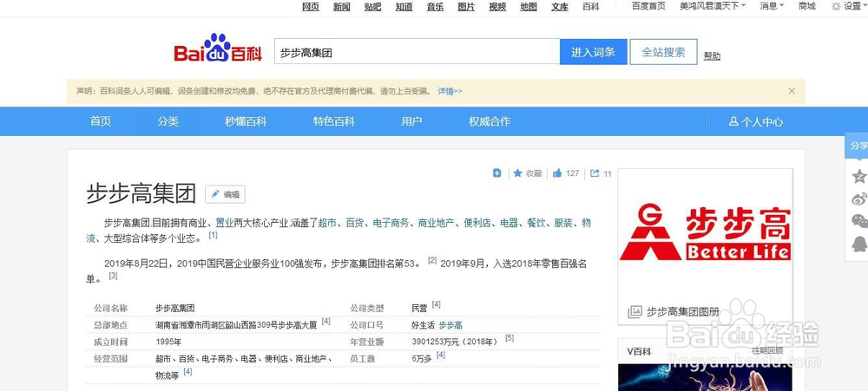Screen dimensions: 868x391
Task: Go to 文库
Action: (560, 7)
